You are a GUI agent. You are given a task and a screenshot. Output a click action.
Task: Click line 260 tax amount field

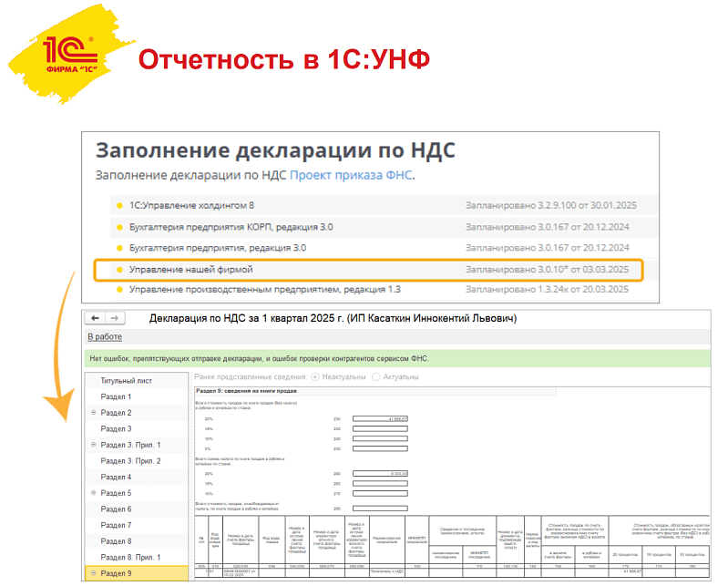click(380, 474)
